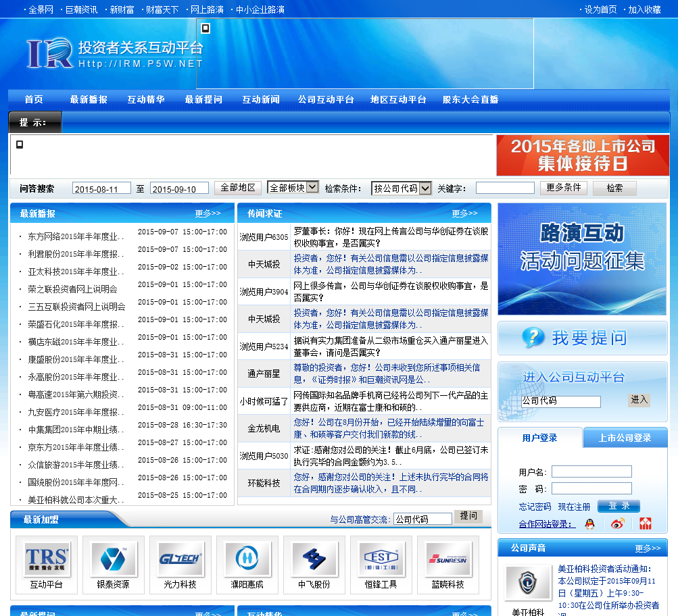Open 现在注册 link

[x=574, y=507]
